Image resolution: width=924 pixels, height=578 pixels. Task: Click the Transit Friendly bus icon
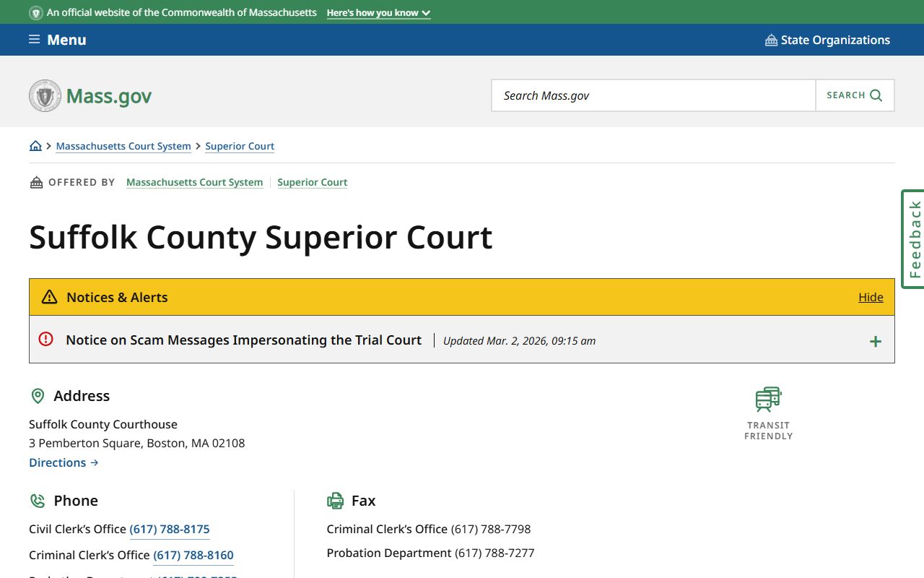pos(768,399)
